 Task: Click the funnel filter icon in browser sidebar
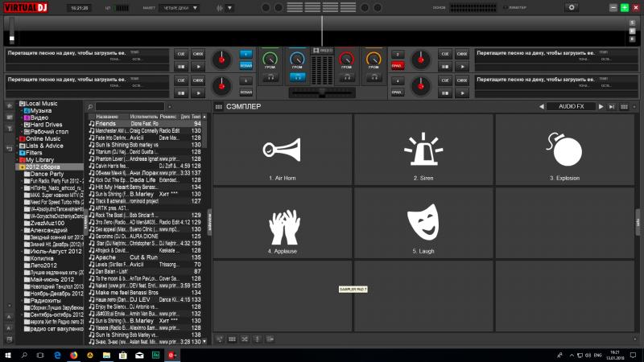point(10,129)
